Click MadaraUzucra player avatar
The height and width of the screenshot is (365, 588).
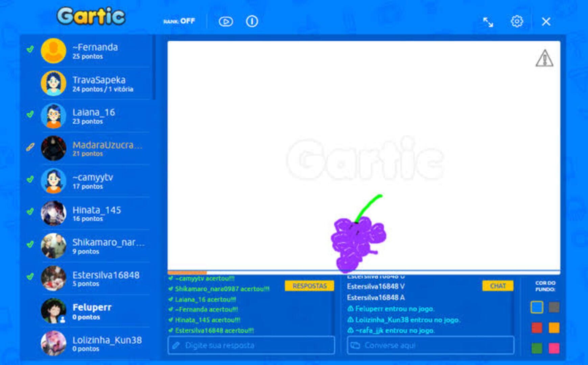pyautogui.click(x=53, y=148)
